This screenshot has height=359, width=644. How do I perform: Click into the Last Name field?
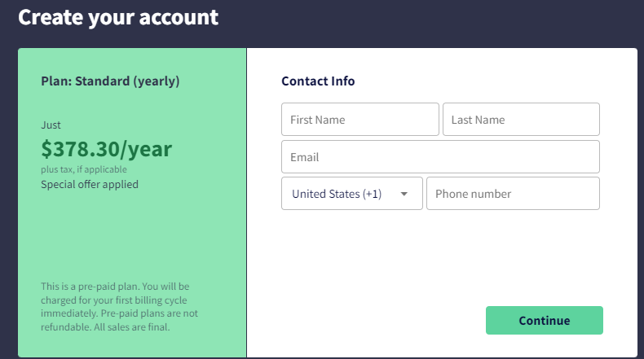[x=521, y=120]
